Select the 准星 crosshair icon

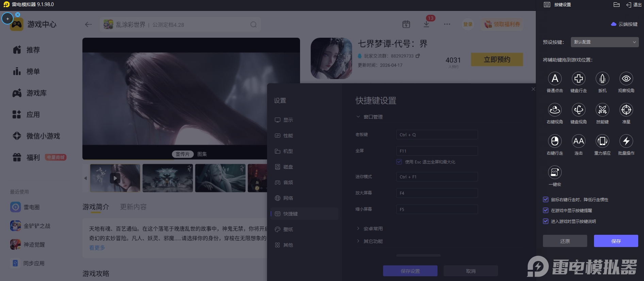(626, 110)
